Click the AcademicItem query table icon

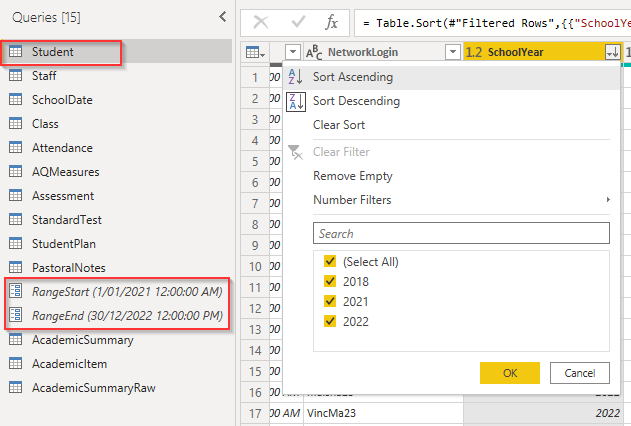16,364
